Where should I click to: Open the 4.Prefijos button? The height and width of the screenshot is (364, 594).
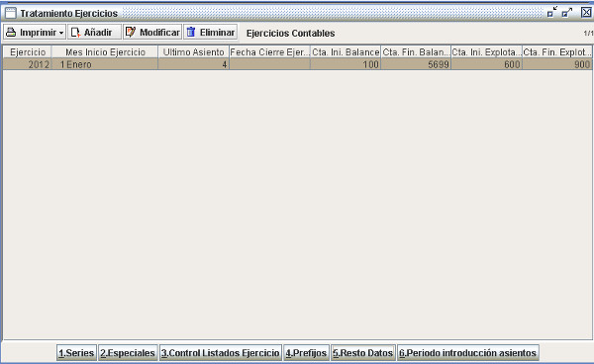pyautogui.click(x=306, y=353)
